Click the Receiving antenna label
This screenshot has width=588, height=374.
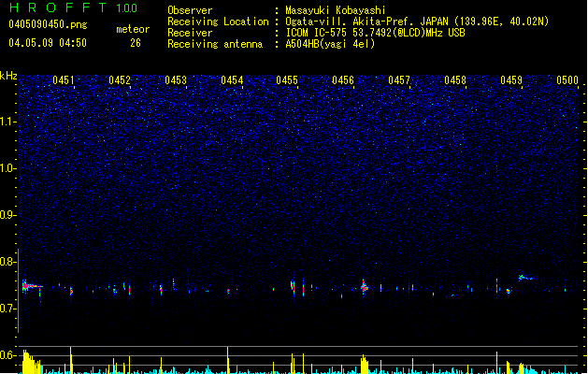215,44
